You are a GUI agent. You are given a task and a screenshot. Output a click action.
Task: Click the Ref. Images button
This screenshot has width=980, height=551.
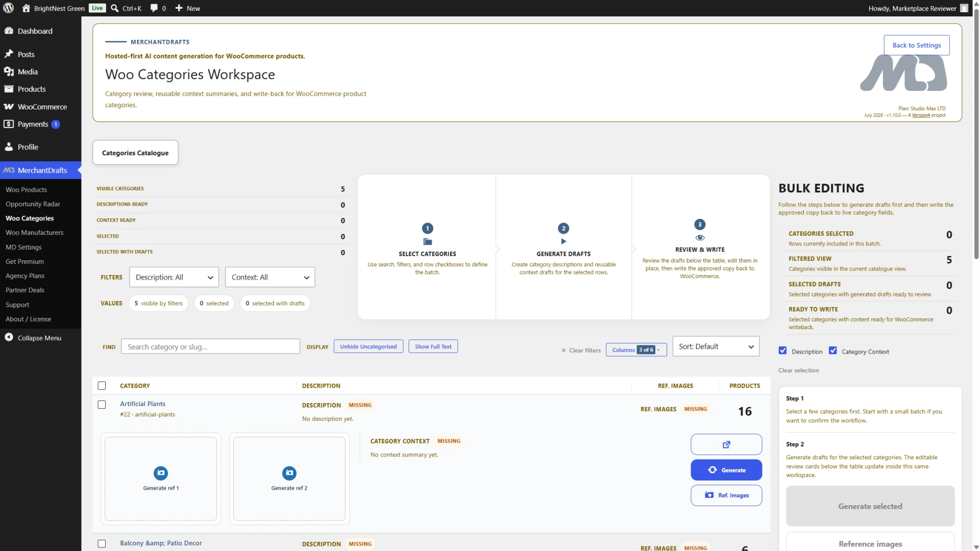[726, 495]
